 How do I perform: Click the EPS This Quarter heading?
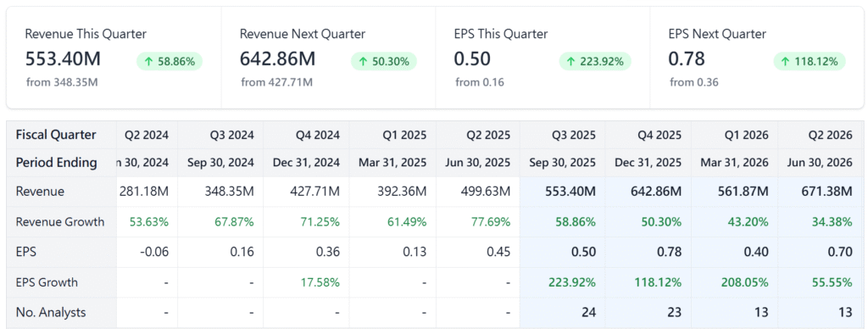(x=500, y=34)
